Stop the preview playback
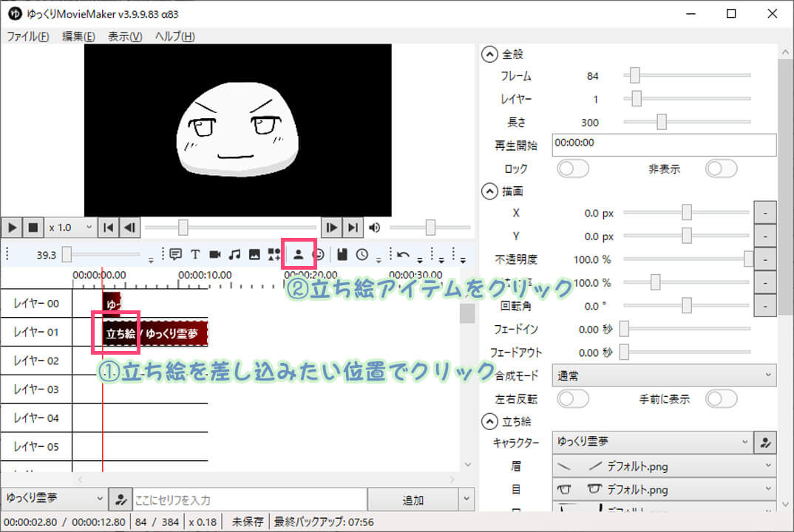This screenshot has height=532, width=794. coord(33,228)
